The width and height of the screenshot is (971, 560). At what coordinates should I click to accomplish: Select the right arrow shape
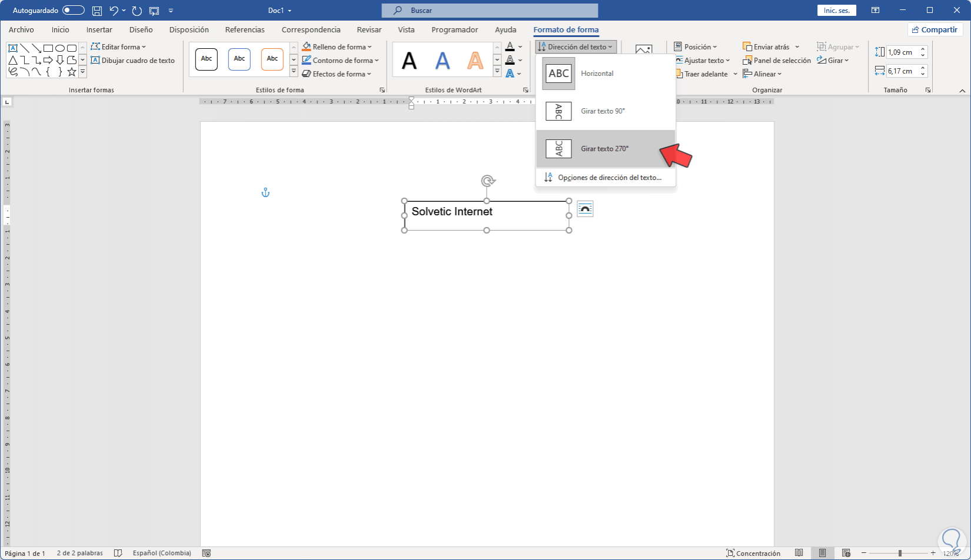point(48,60)
